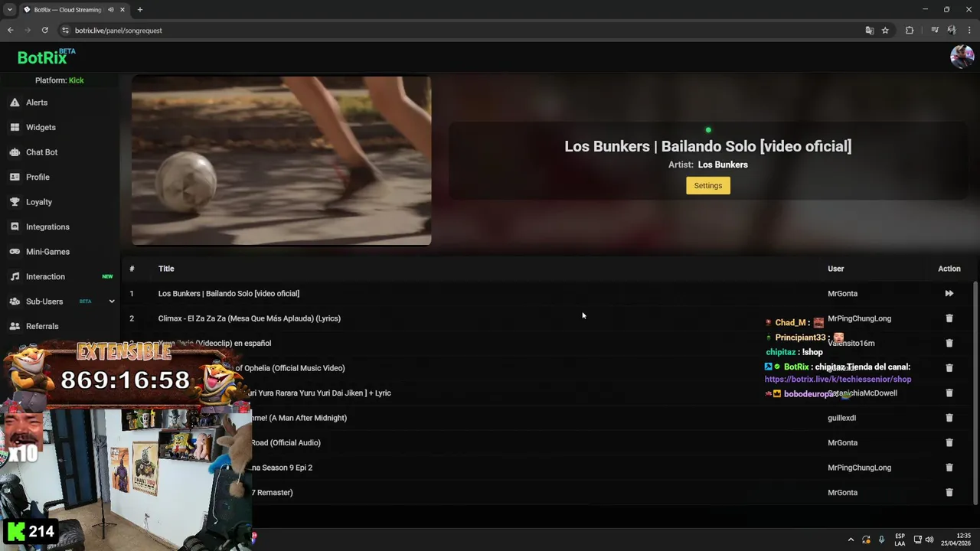980x551 pixels.
Task: Skip current song with fast-forward icon
Action: point(949,293)
